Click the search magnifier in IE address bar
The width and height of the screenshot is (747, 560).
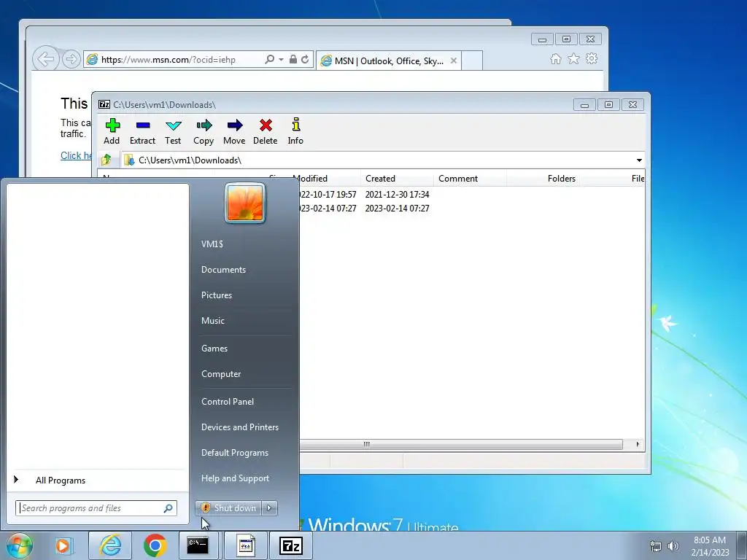coord(270,60)
